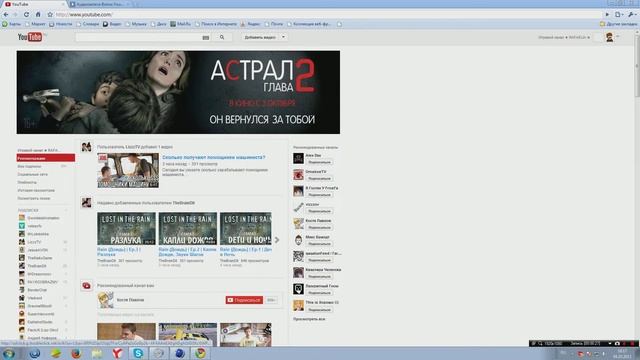Open the Яндекс bookmark
This screenshot has height=360, width=640.
click(250, 24)
